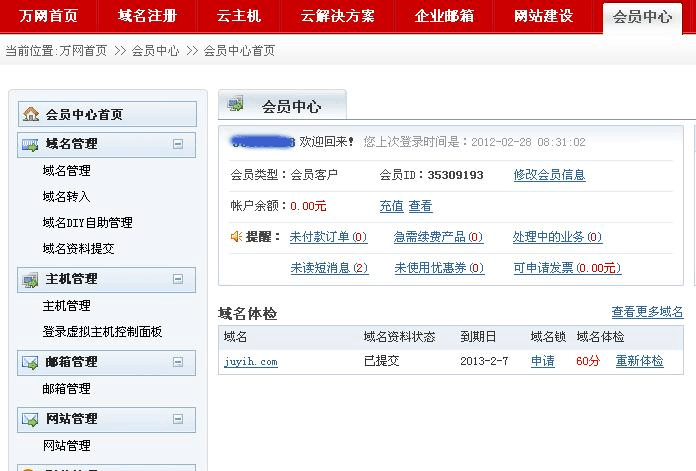Switch to the 企业邮箱 navigation tab

pos(444,16)
